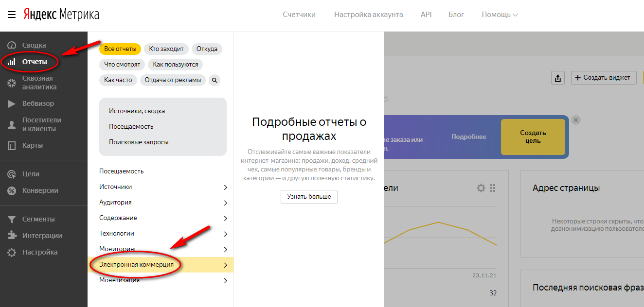Open the Посещаемость quick report in gray box
Image resolution: width=644 pixels, height=307 pixels.
pyautogui.click(x=131, y=127)
